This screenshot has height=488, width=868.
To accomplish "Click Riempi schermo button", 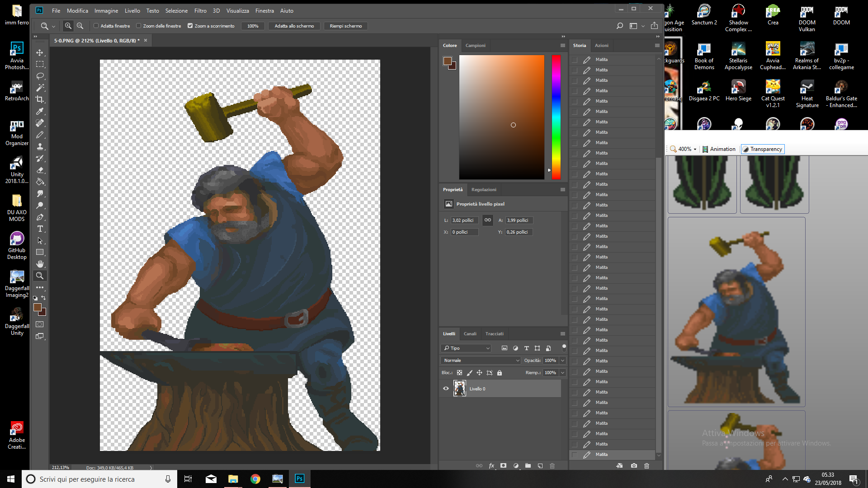I will point(346,26).
